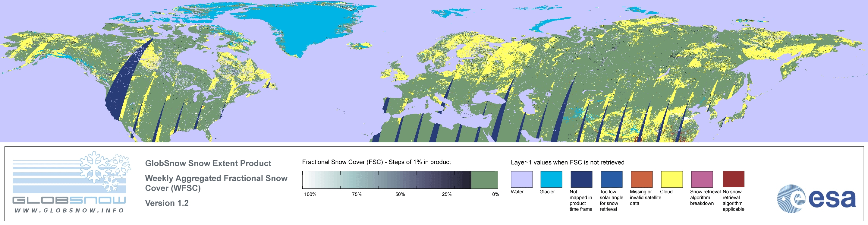The height and width of the screenshot is (225, 868).
Task: Click the orange 'Missing or invalid' swatch
Action: 642,179
